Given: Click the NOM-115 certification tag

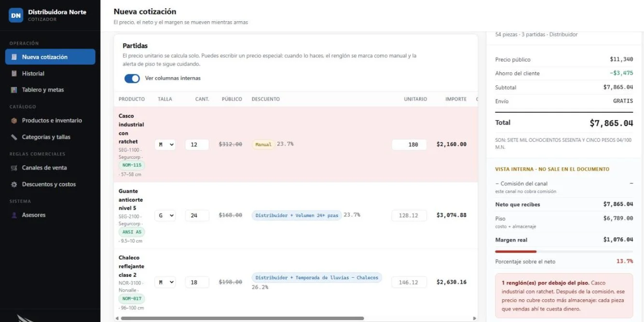Looking at the screenshot, I should tap(132, 165).
